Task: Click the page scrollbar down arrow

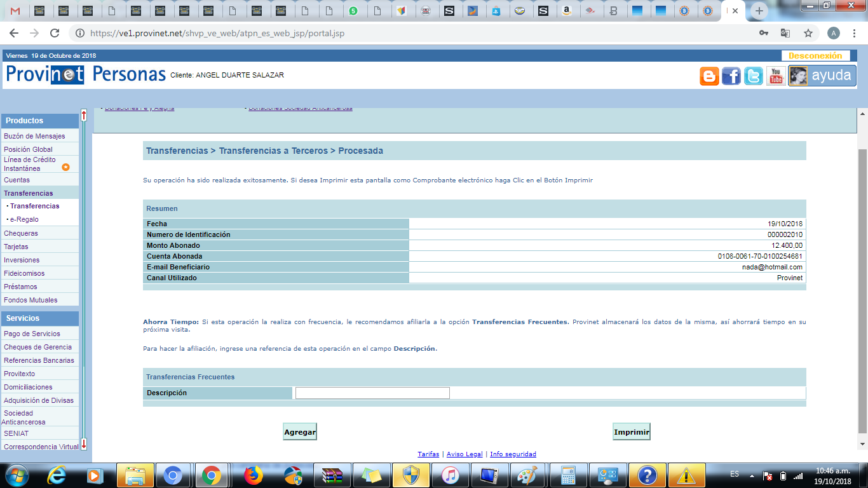Action: coord(862,444)
